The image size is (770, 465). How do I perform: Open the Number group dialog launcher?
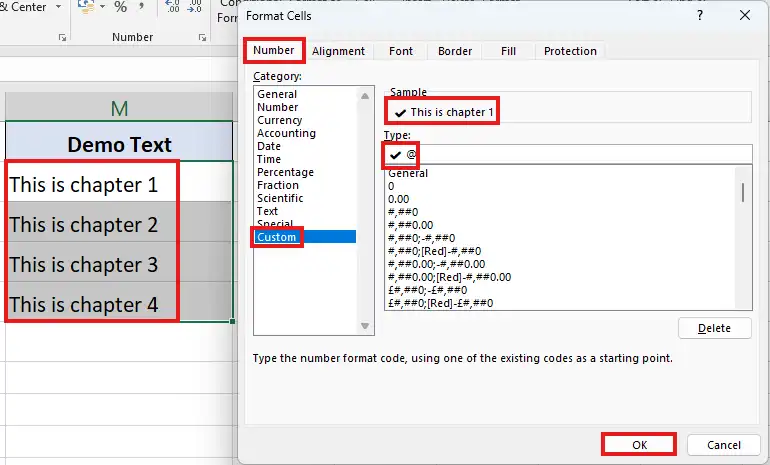coord(202,37)
